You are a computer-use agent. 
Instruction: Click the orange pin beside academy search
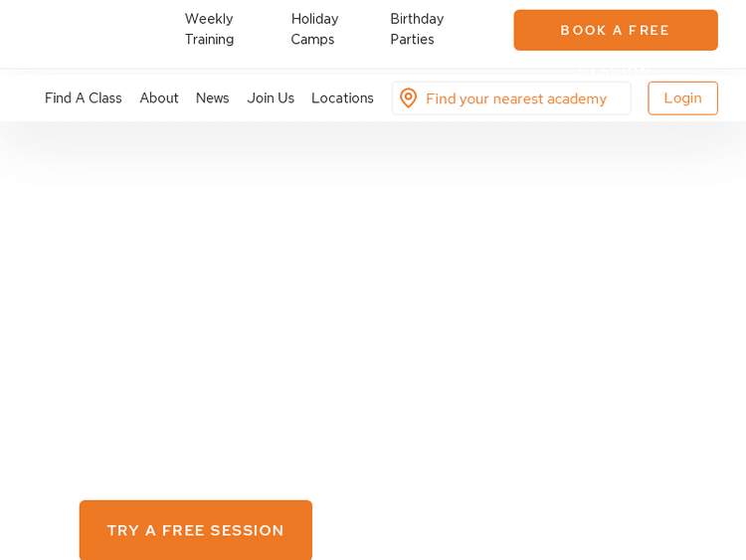tap(408, 98)
